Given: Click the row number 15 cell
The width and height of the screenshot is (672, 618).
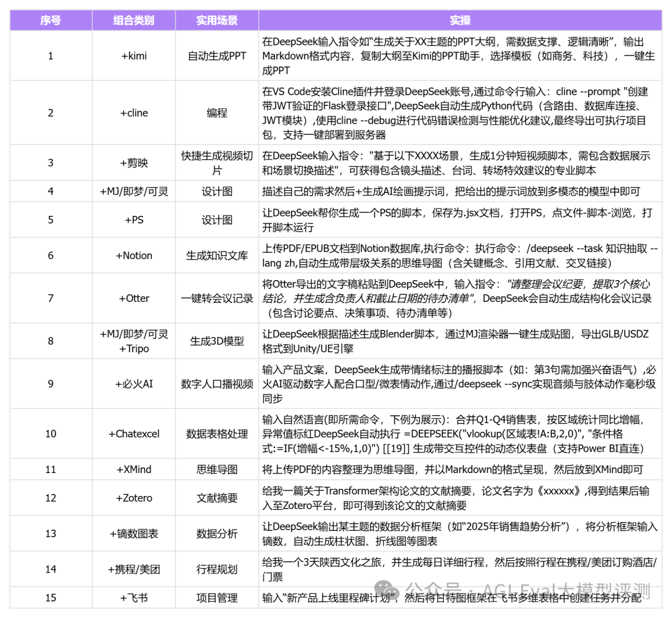Looking at the screenshot, I should pos(51,597).
